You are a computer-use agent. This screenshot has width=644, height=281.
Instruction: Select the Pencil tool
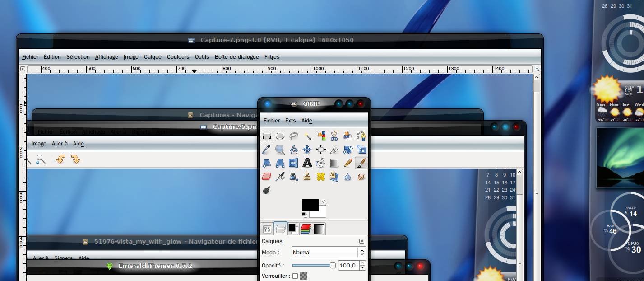[347, 163]
